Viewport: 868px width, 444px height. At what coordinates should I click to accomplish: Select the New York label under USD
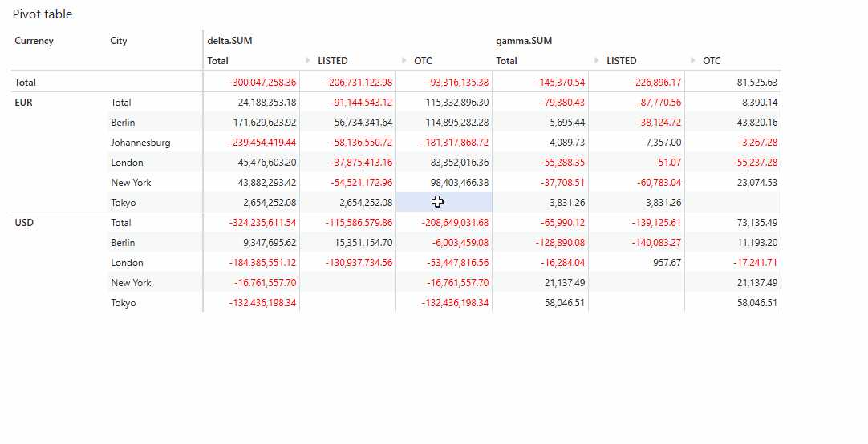click(x=131, y=283)
